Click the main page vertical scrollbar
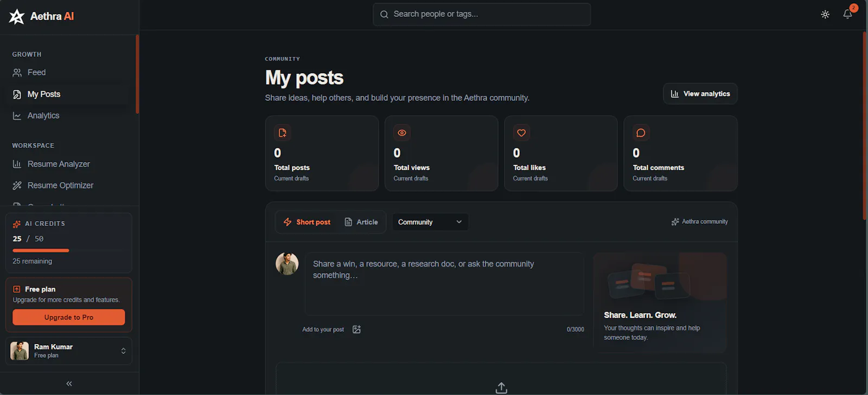 coord(865,126)
